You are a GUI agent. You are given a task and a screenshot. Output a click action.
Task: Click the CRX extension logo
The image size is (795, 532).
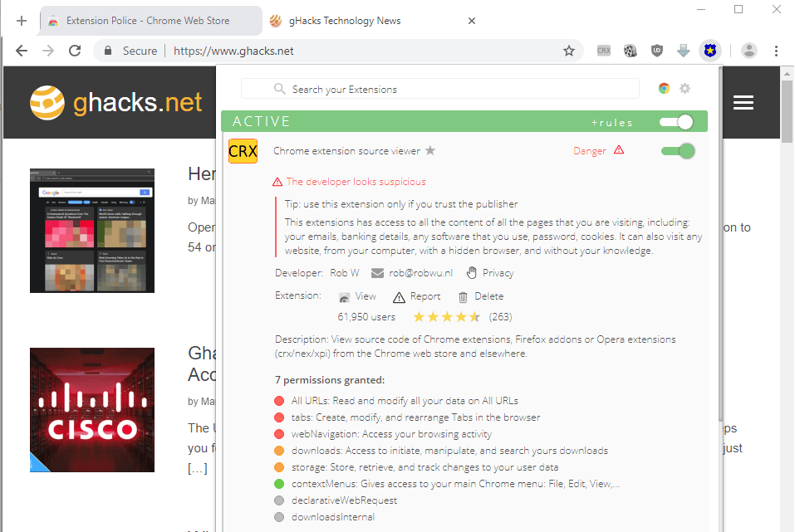[x=243, y=151]
